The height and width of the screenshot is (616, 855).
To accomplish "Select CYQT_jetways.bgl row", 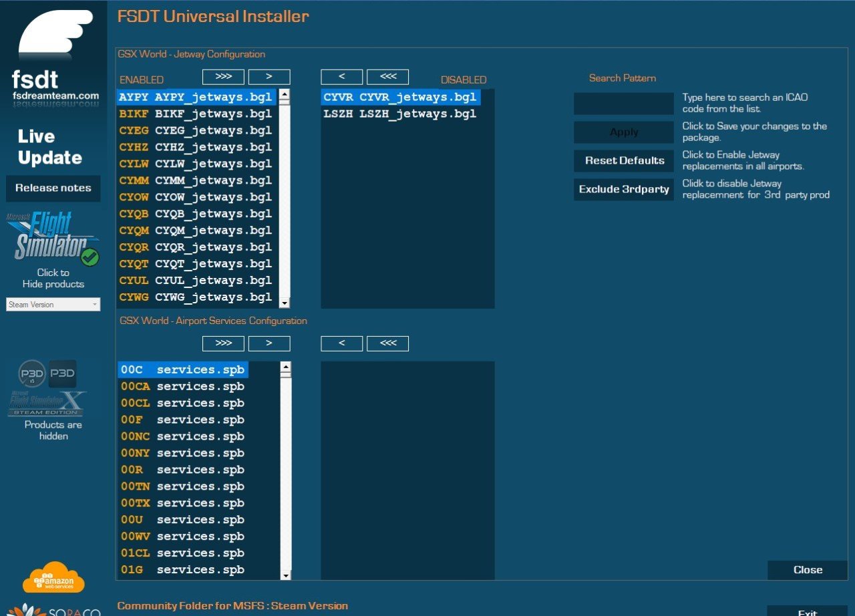I will click(197, 265).
